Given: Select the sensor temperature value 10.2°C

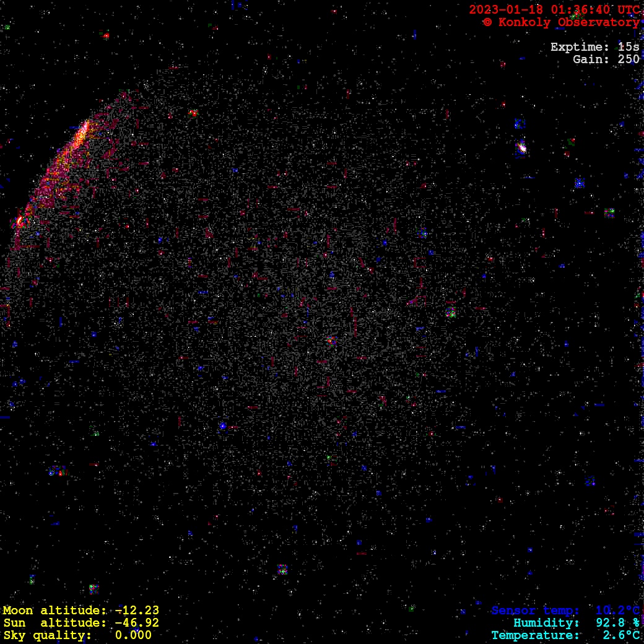Looking at the screenshot, I should point(617,611).
